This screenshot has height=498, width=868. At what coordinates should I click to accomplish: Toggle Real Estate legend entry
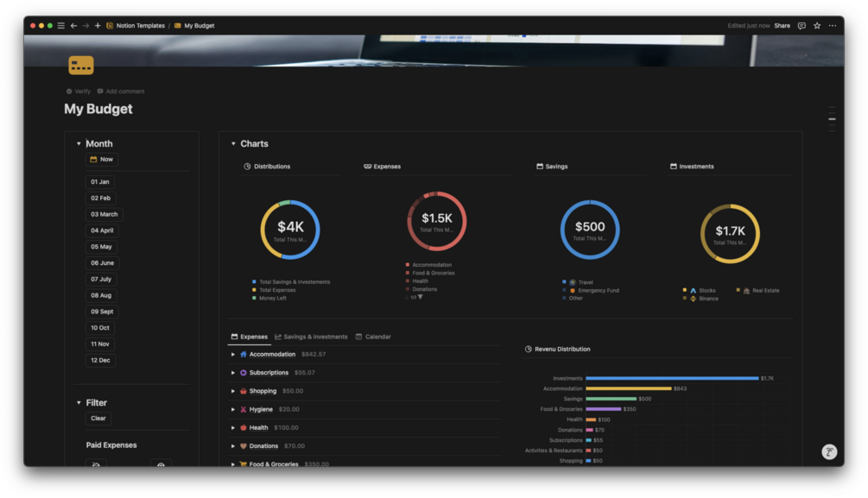click(757, 291)
